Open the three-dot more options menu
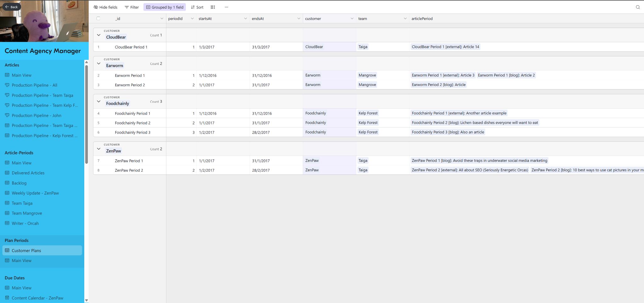Viewport: 644px width, 303px height. [x=226, y=7]
